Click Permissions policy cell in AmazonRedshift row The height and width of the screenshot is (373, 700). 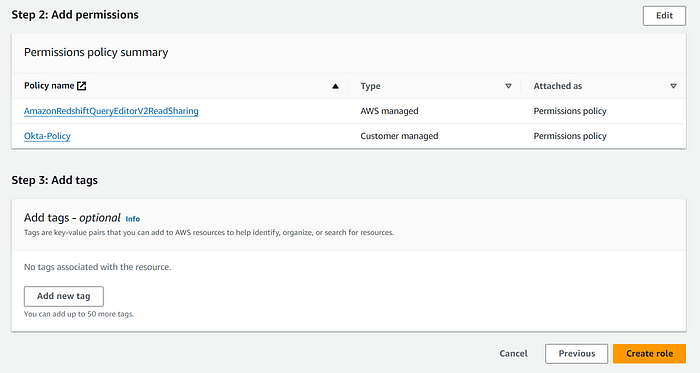570,111
